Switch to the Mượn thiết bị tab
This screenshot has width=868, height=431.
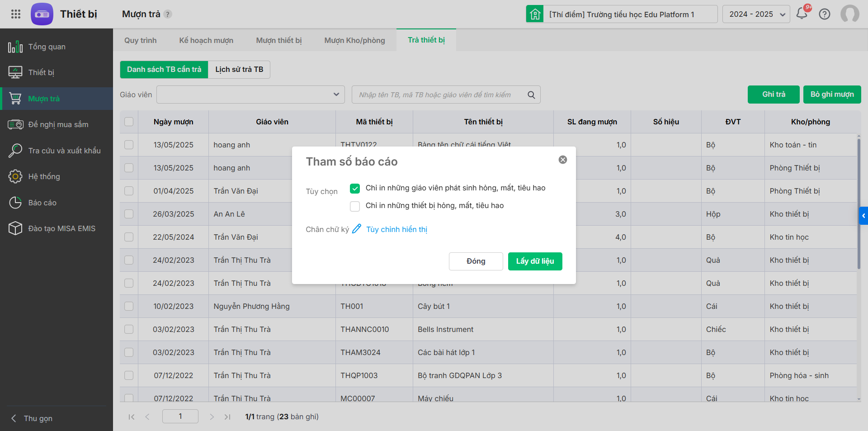click(278, 40)
